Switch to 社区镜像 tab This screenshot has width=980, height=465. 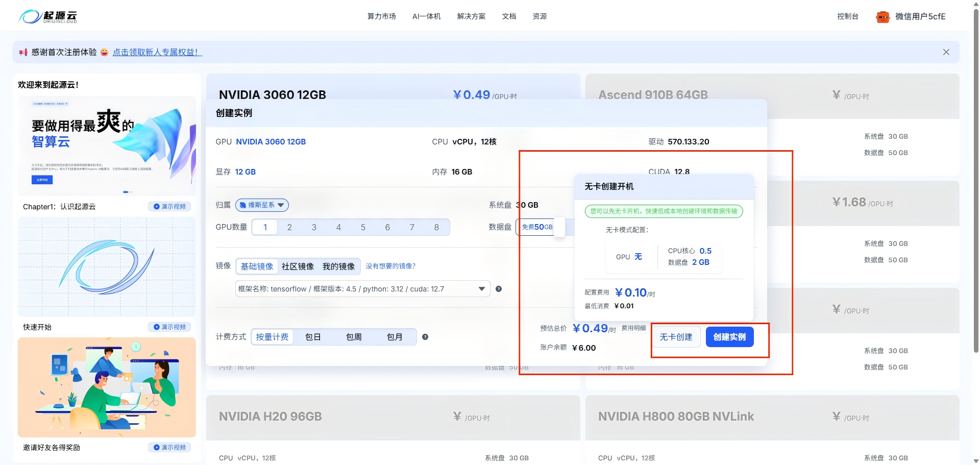pos(298,266)
